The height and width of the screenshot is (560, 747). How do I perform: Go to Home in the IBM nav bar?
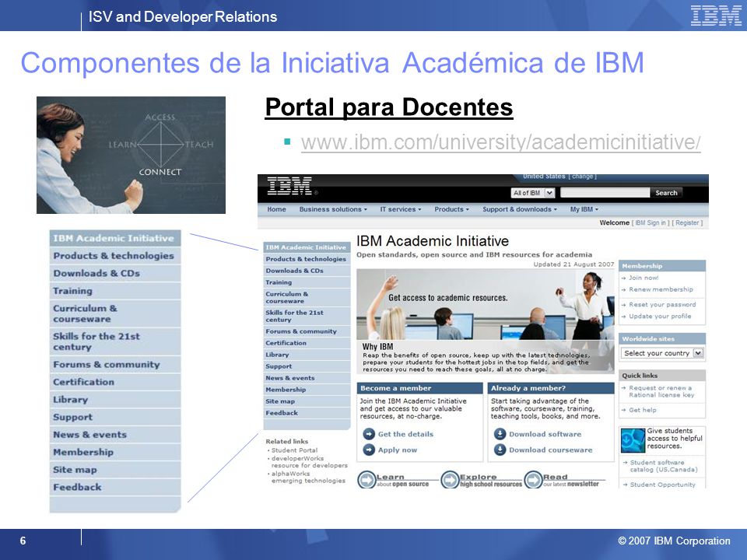pos(276,209)
